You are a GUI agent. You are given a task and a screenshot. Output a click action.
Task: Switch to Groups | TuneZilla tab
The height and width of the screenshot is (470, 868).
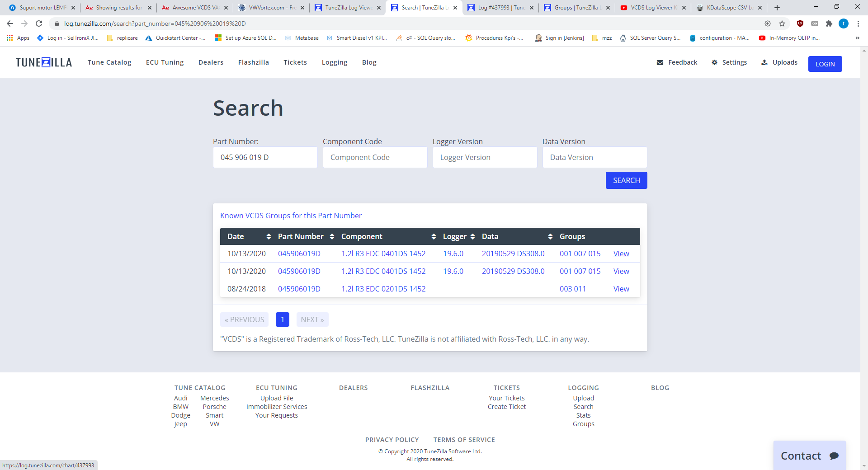(x=577, y=8)
